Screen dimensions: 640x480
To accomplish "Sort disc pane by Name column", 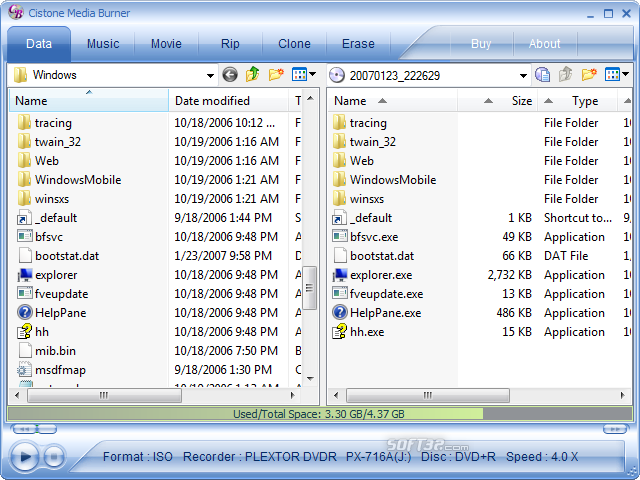I will (x=392, y=100).
